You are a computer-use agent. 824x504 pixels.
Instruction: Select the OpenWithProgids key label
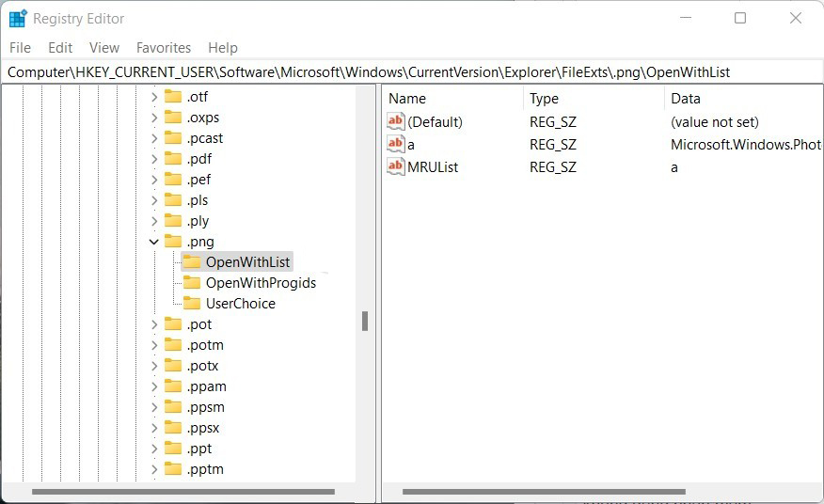click(261, 283)
